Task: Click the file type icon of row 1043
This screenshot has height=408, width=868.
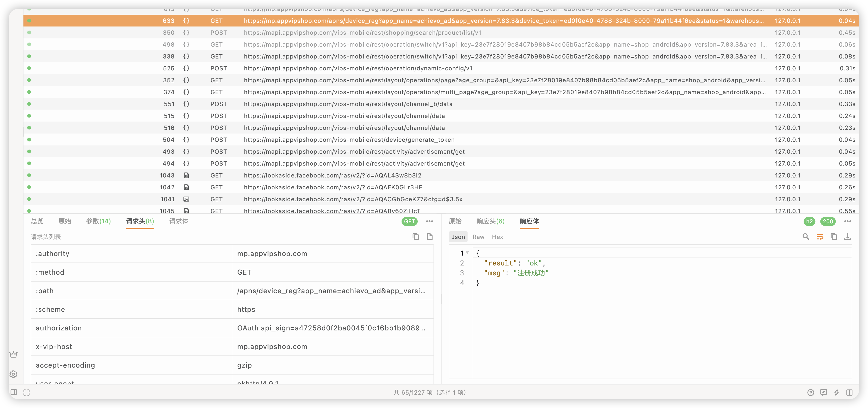Action: (186, 175)
